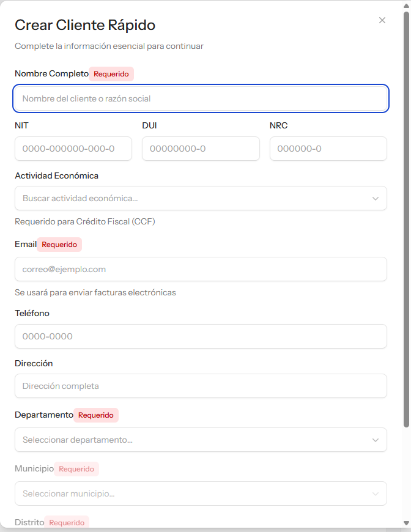Click the scrollbar down arrow
411x532 pixels.
406,523
